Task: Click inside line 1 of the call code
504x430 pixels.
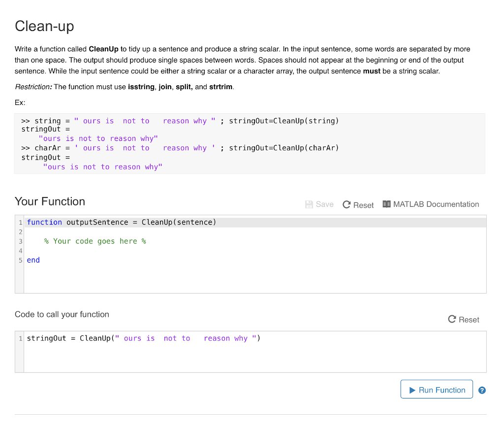Action: tap(144, 338)
